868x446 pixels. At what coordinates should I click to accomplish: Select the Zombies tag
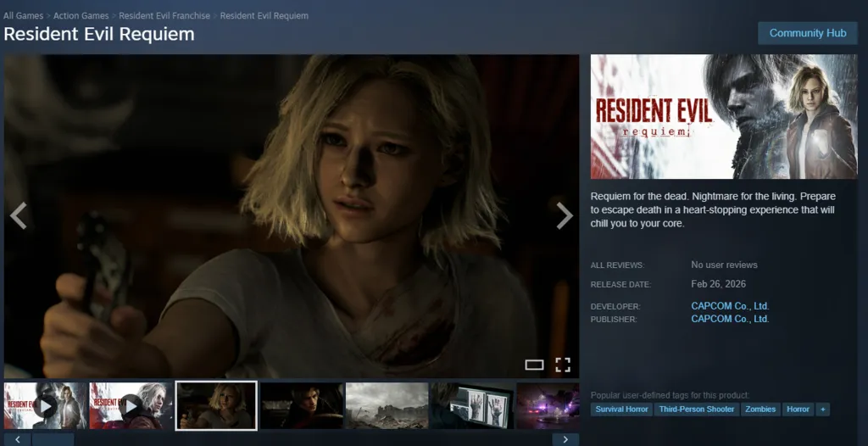coord(760,410)
